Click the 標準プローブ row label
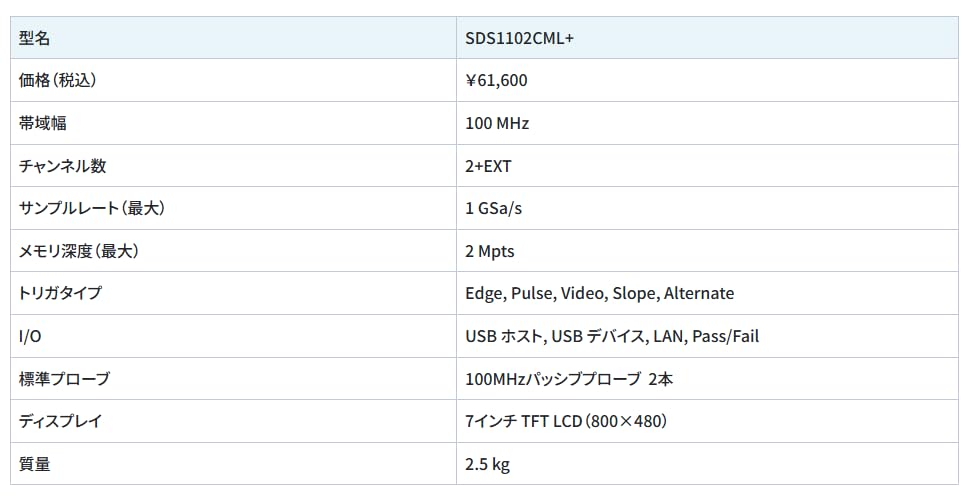The image size is (975, 497). tap(64, 379)
